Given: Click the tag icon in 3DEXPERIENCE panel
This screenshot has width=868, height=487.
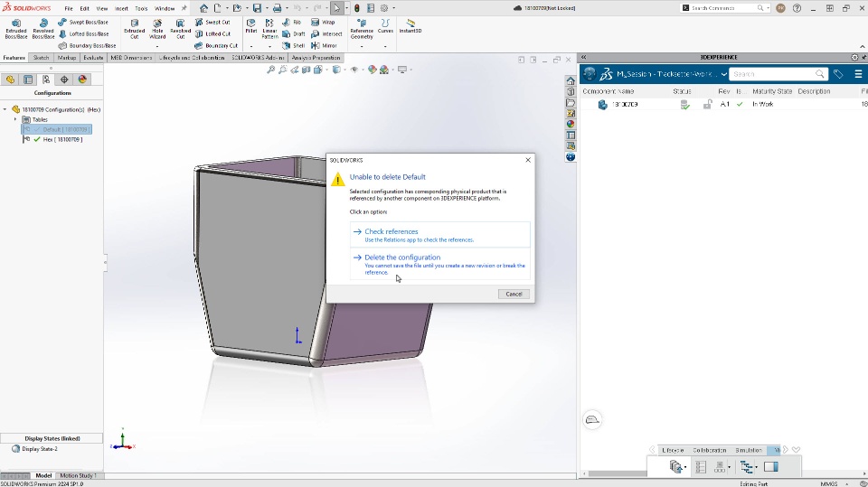Looking at the screenshot, I should pyautogui.click(x=838, y=74).
